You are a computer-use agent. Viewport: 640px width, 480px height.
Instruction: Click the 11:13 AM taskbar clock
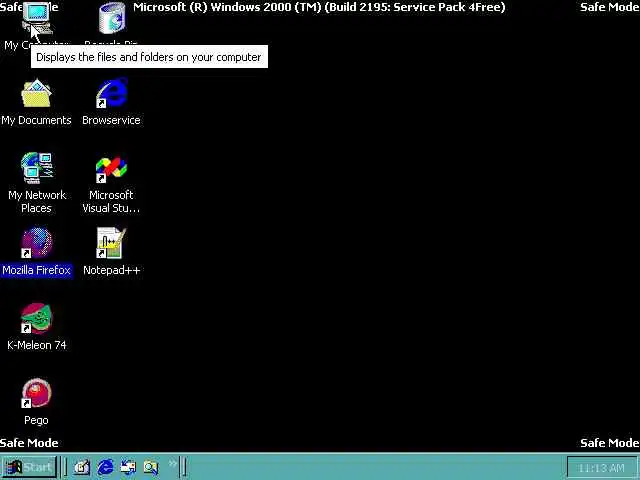tap(602, 468)
